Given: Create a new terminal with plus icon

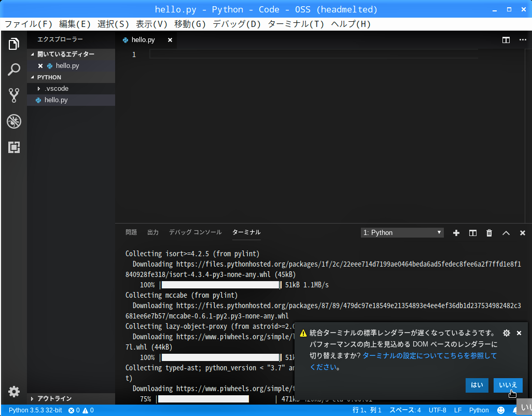Looking at the screenshot, I should (x=456, y=233).
